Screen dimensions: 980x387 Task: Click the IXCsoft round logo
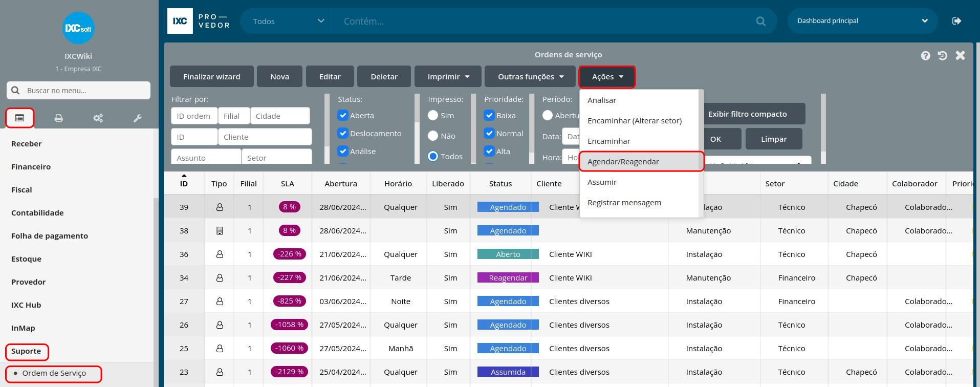click(x=78, y=28)
